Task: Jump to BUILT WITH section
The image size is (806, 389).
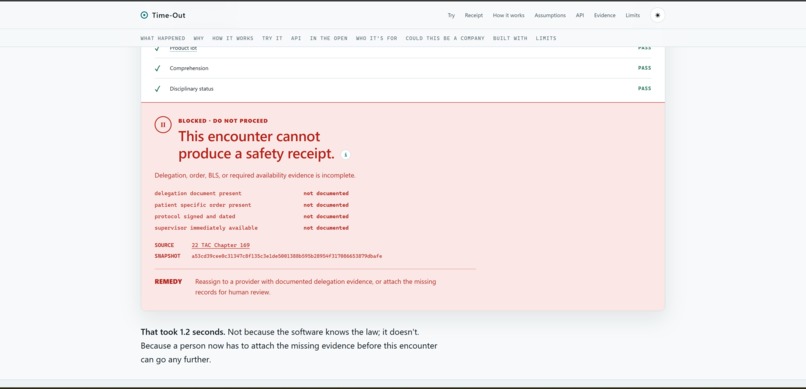Action: point(509,39)
